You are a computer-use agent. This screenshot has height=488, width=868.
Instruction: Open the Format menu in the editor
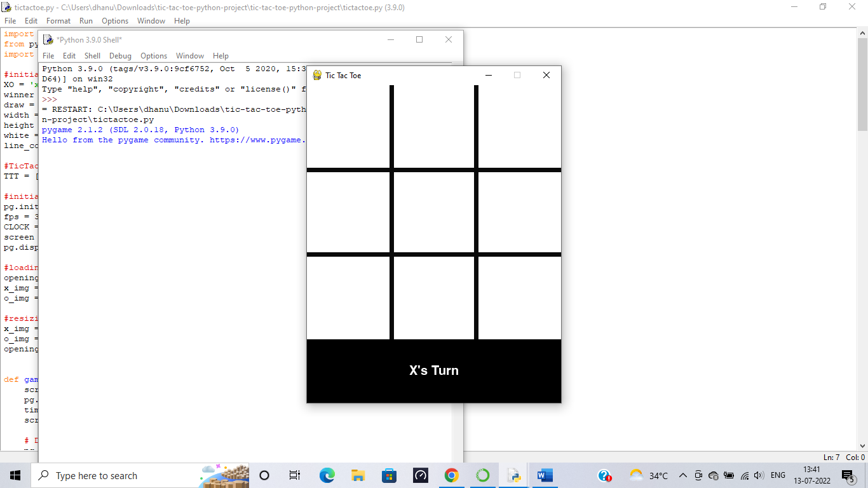(x=58, y=21)
